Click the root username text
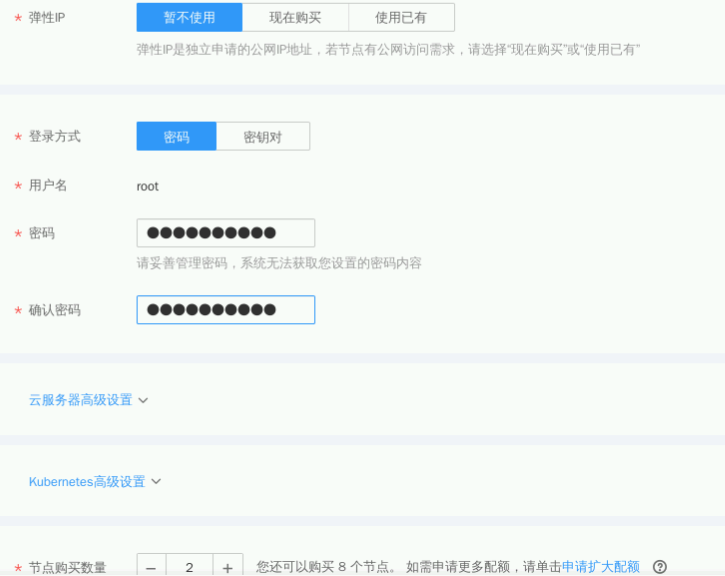The width and height of the screenshot is (725, 576). point(148,186)
